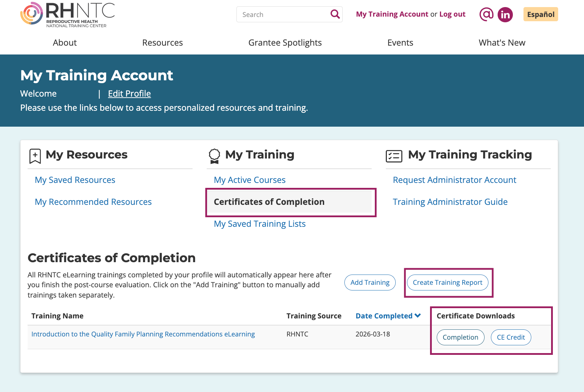Screen dimensions: 584x392
Task: Switch to the Grantee Spotlights section
Action: point(285,42)
